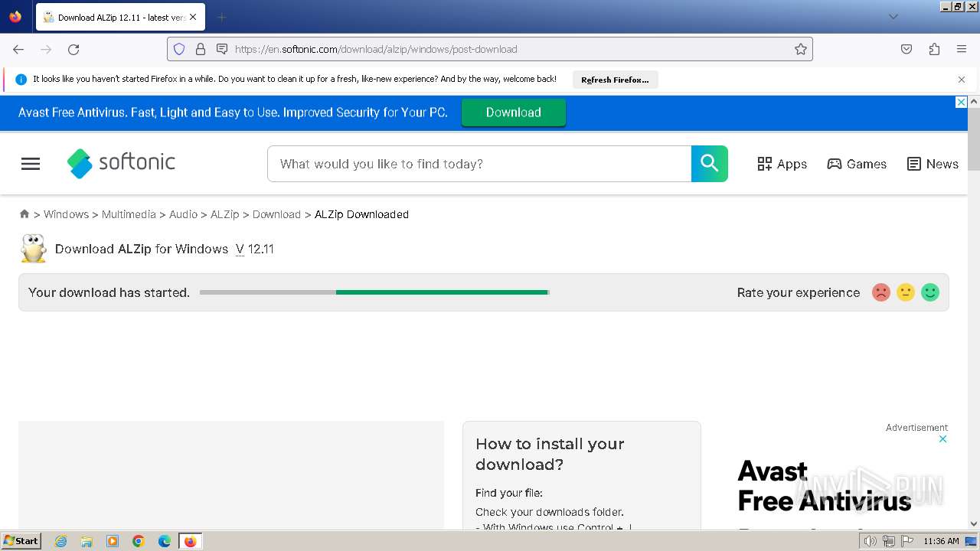Click the volume speaker tray icon
This screenshot has height=551, width=980.
(x=870, y=541)
